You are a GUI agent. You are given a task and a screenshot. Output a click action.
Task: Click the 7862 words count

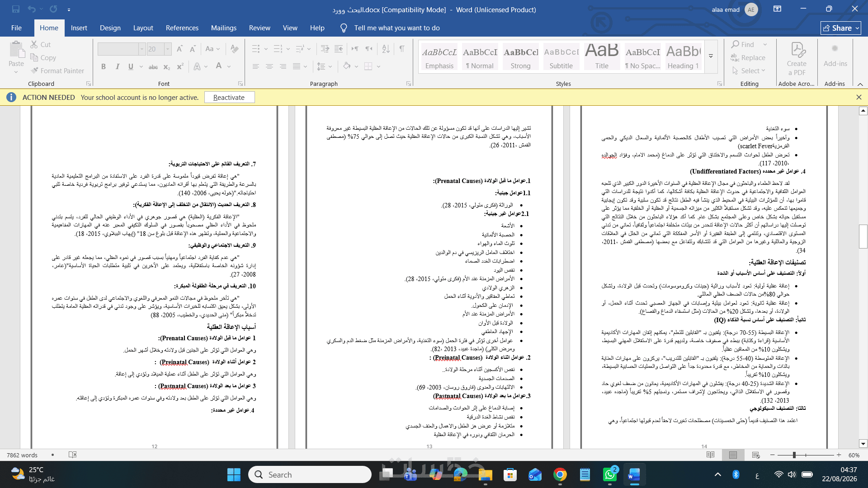point(22,455)
